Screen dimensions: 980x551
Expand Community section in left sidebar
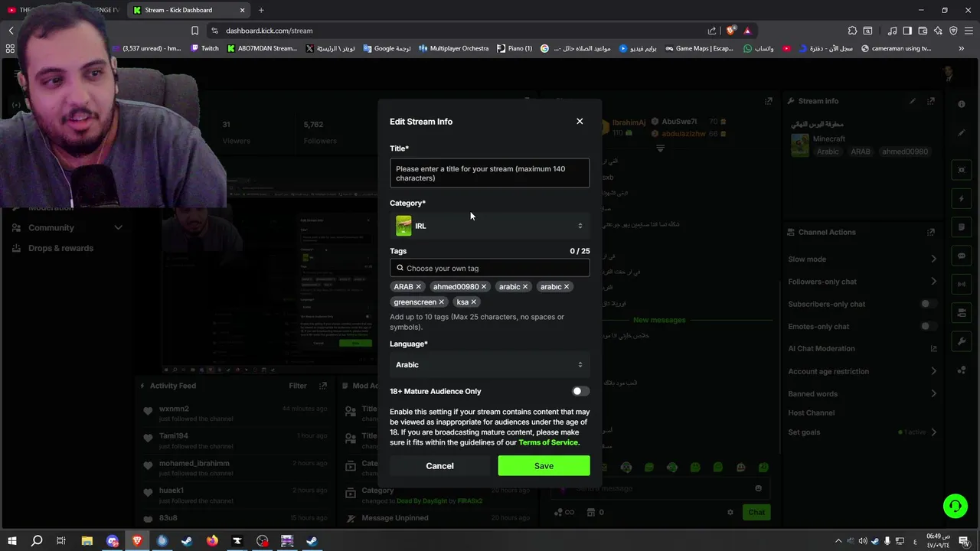118,227
